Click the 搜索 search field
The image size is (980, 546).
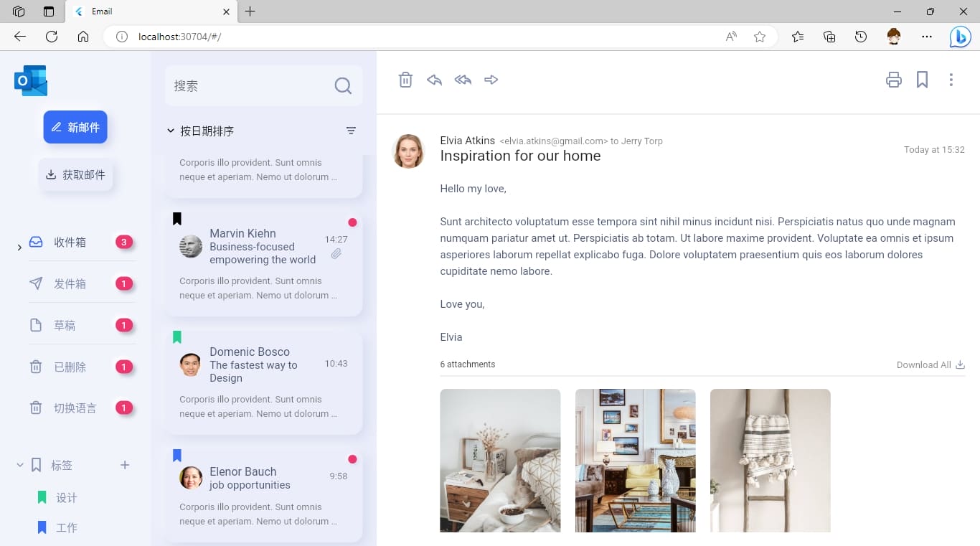(264, 86)
